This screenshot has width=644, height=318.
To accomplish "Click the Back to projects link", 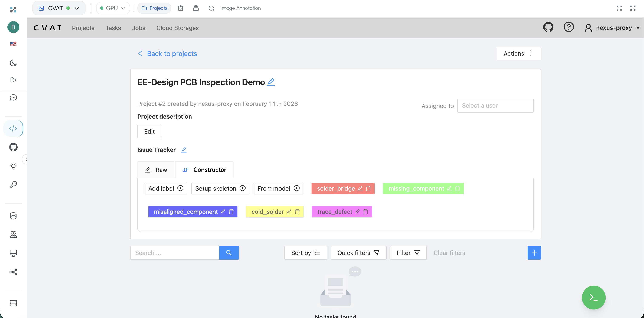I will click(168, 53).
